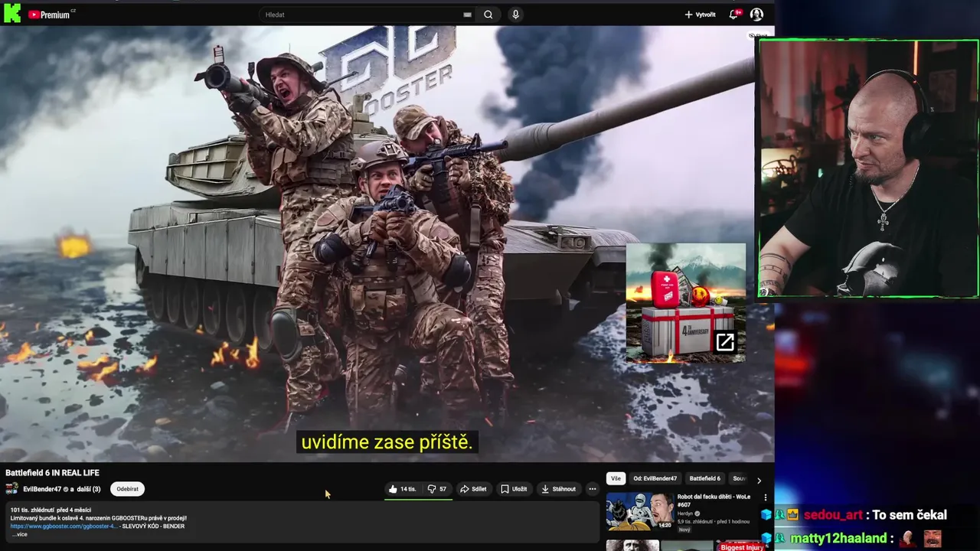Open Robot dal facku dítěti video thumbnail

tap(640, 511)
